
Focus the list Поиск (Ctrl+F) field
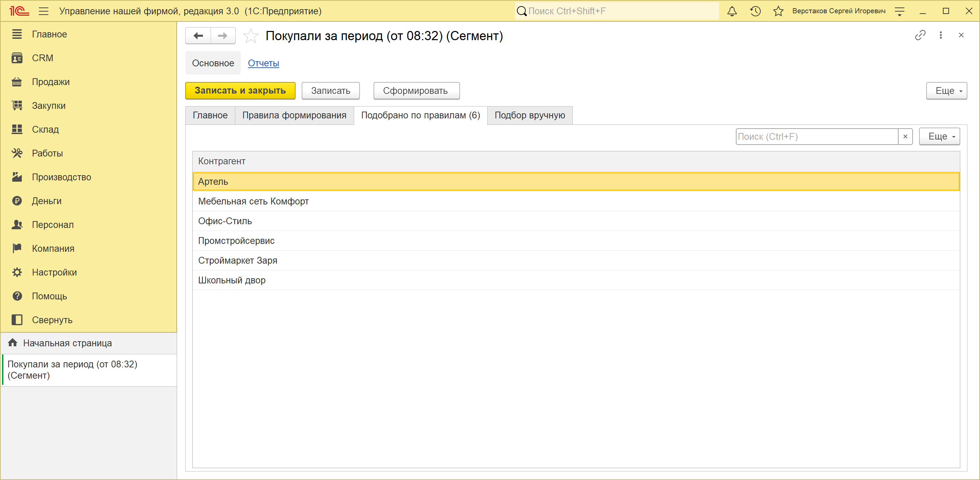817,136
